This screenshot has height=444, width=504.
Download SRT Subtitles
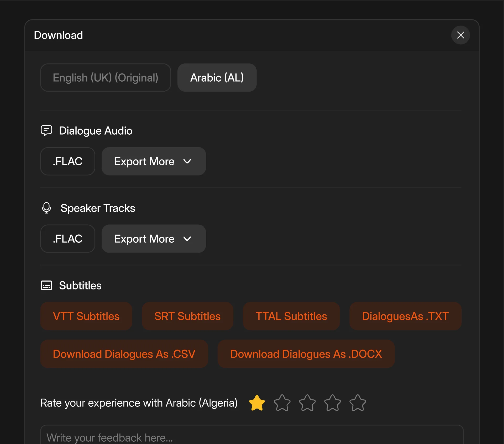pyautogui.click(x=187, y=316)
